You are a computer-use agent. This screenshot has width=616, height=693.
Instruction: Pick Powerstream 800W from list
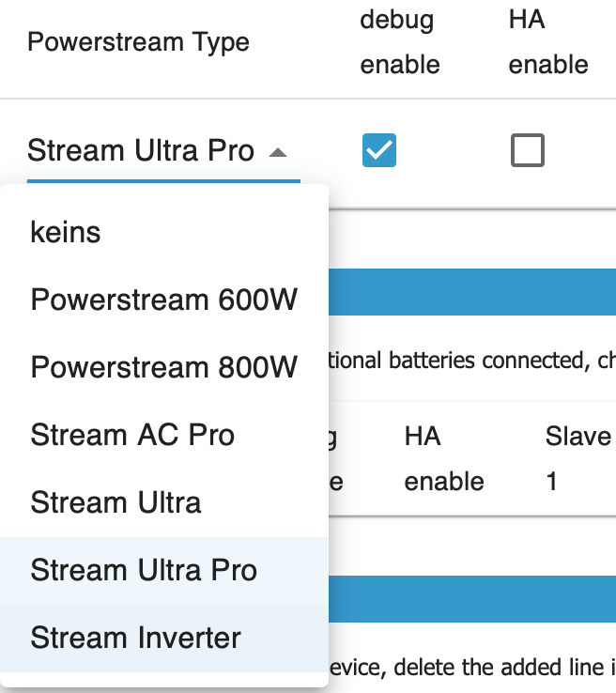163,367
